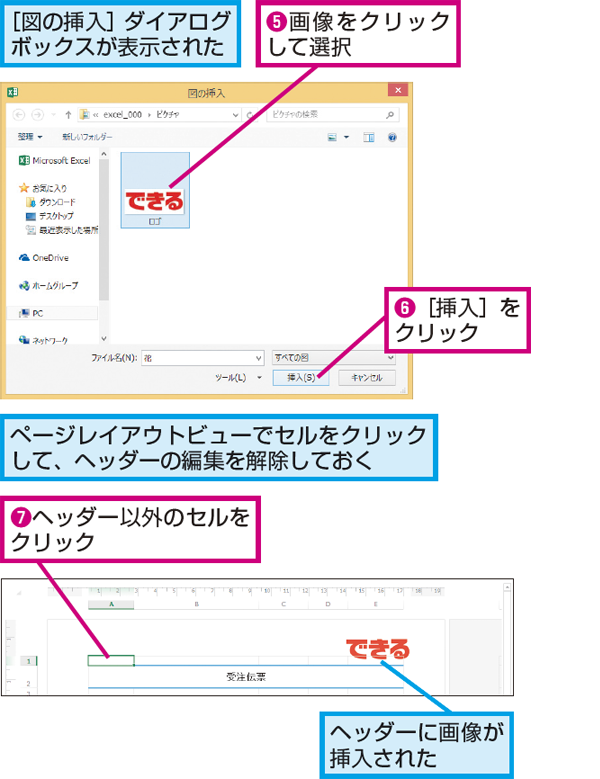Click 新しいフォルダー in the toolbar

(x=87, y=137)
